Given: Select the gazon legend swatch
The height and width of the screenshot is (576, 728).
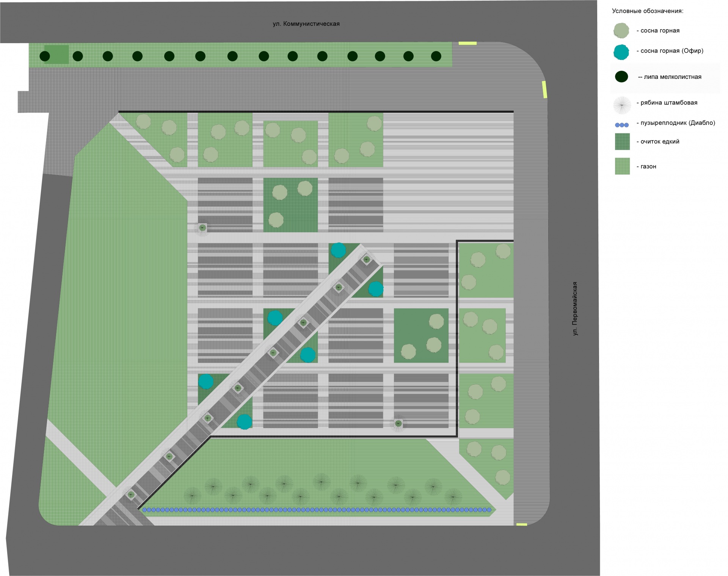Looking at the screenshot, I should pos(622,166).
